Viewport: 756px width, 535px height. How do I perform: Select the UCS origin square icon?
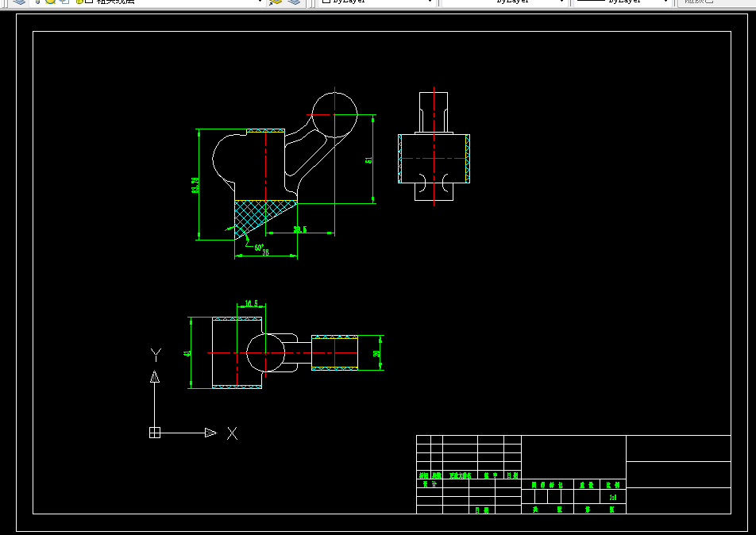155,433
